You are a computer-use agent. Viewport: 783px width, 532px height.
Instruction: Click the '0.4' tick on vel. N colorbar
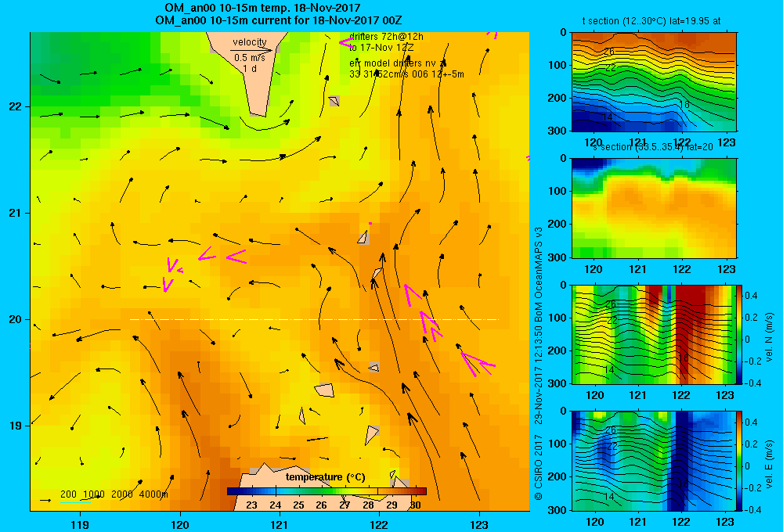click(x=751, y=296)
